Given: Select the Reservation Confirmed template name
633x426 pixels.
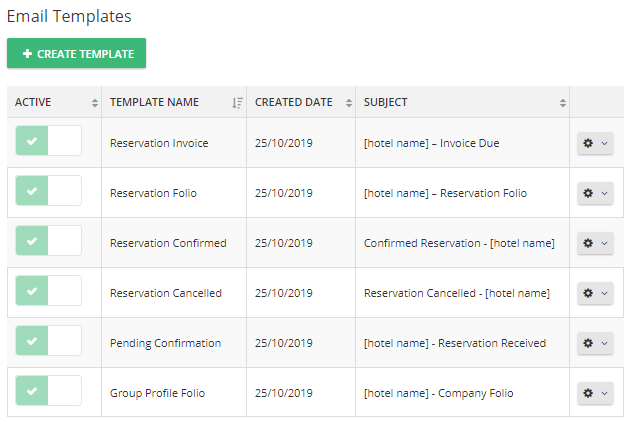Looking at the screenshot, I should [168, 243].
